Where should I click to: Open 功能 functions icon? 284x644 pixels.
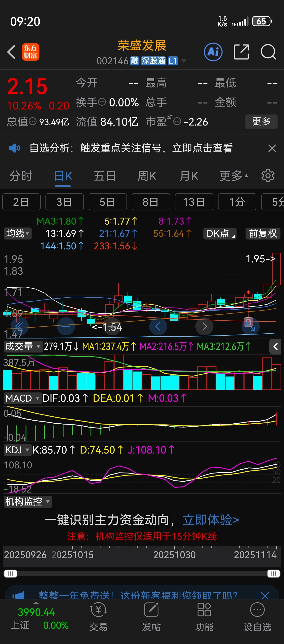click(x=204, y=617)
